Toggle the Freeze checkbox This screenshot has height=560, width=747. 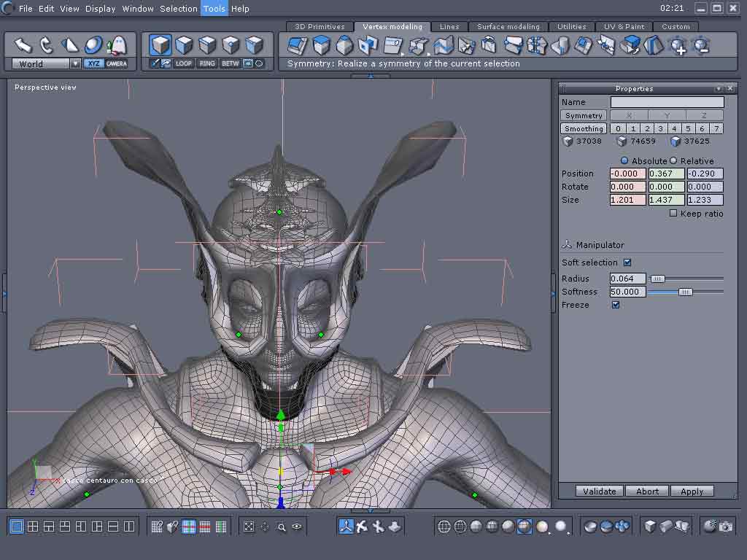click(616, 305)
